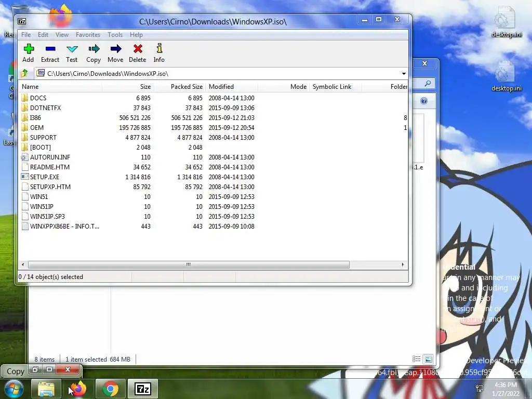Screen dimensions: 532x399
Task: Switch Explorer to details view icon
Action: pos(416,359)
